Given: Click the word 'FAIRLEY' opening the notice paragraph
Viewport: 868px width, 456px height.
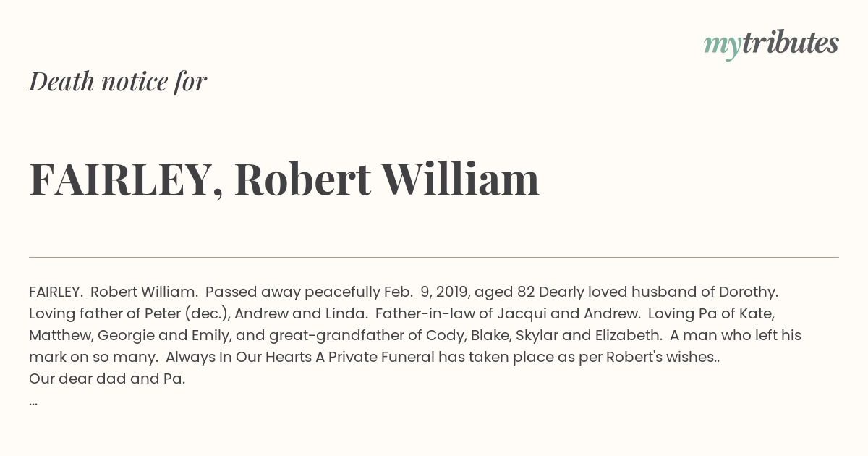Looking at the screenshot, I should [55, 292].
